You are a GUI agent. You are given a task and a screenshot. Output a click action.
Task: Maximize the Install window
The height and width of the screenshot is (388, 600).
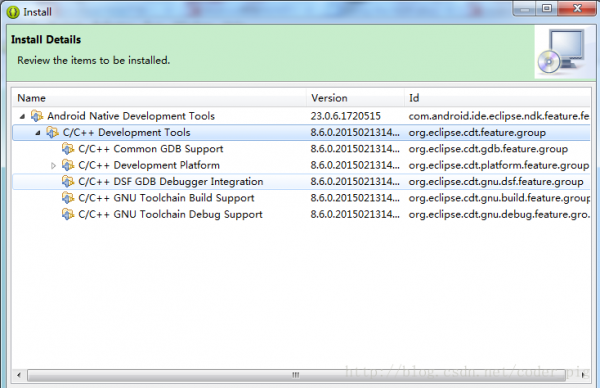click(x=547, y=8)
